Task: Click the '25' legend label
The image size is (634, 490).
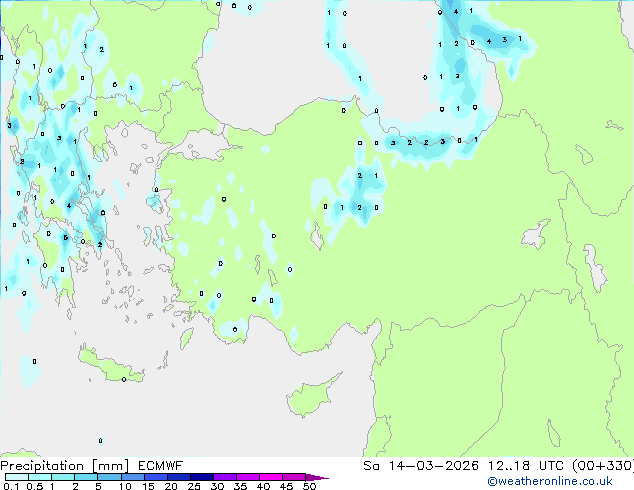Action: (194, 486)
